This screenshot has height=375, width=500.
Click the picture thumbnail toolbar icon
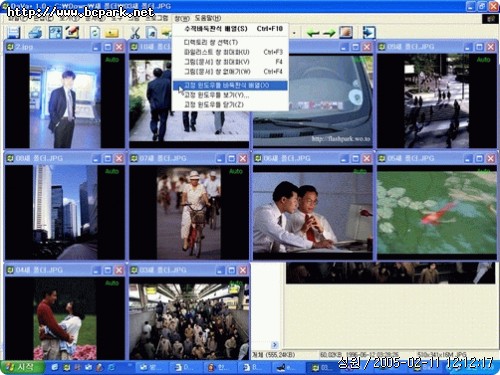coord(346,32)
